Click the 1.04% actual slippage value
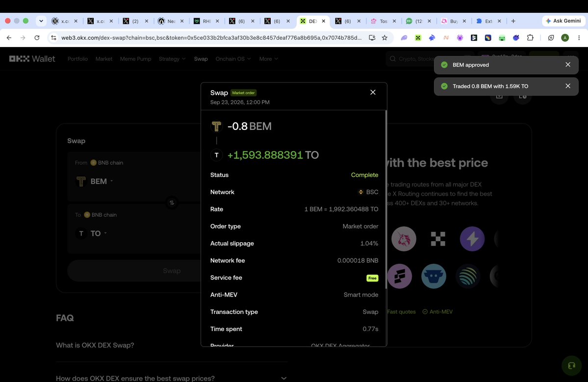The image size is (588, 382). [369, 243]
